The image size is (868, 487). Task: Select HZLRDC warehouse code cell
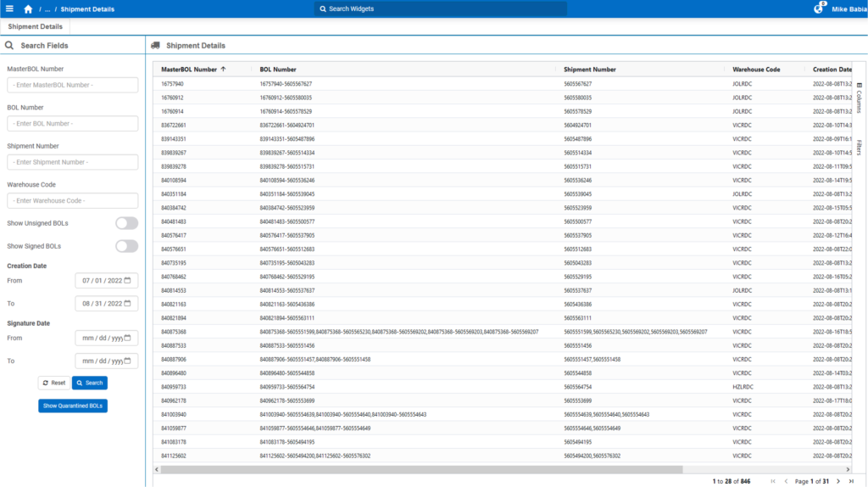pyautogui.click(x=743, y=387)
